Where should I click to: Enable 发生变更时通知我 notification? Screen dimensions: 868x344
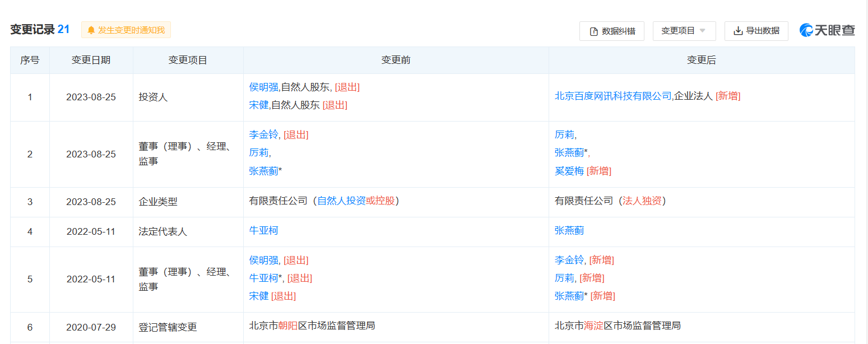click(x=131, y=30)
